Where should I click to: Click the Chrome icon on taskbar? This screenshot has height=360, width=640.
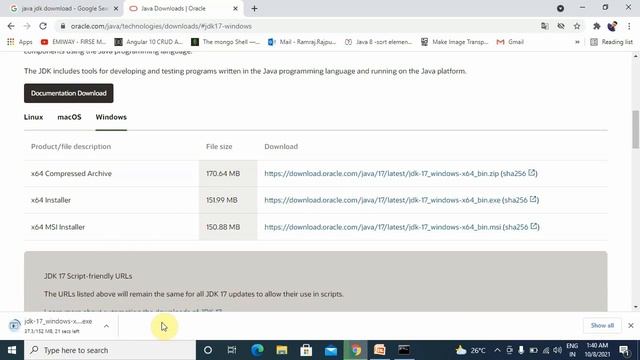point(356,350)
